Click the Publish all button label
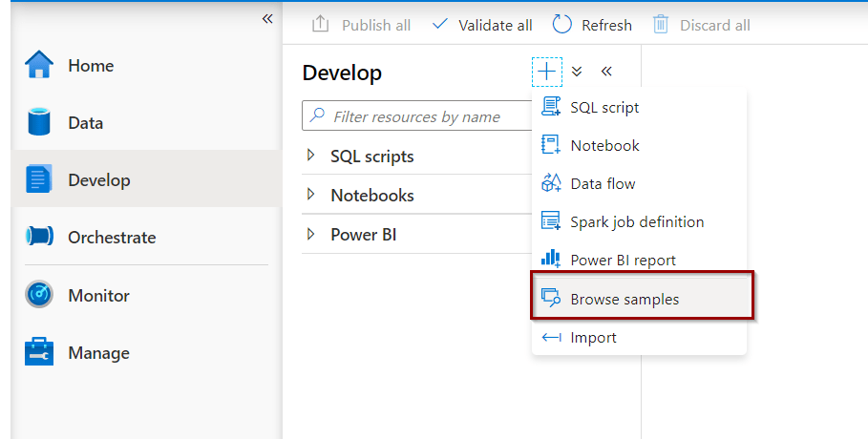This screenshot has width=868, height=439. pyautogui.click(x=376, y=26)
